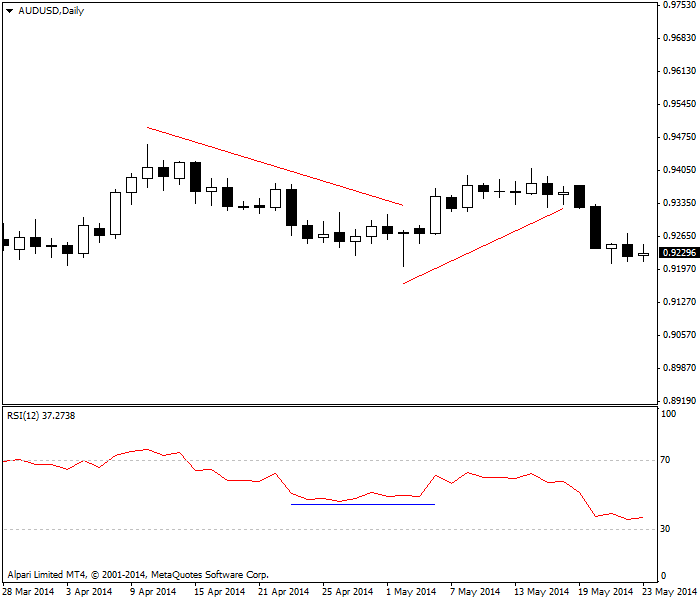Select the 23 May 2014 date label
The width and height of the screenshot is (700, 600).
coord(670,591)
